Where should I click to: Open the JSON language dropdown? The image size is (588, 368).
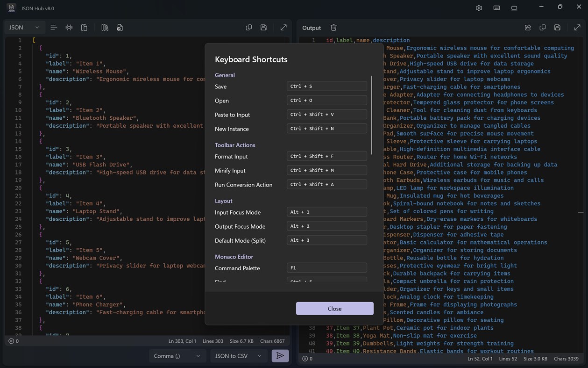pyautogui.click(x=25, y=28)
